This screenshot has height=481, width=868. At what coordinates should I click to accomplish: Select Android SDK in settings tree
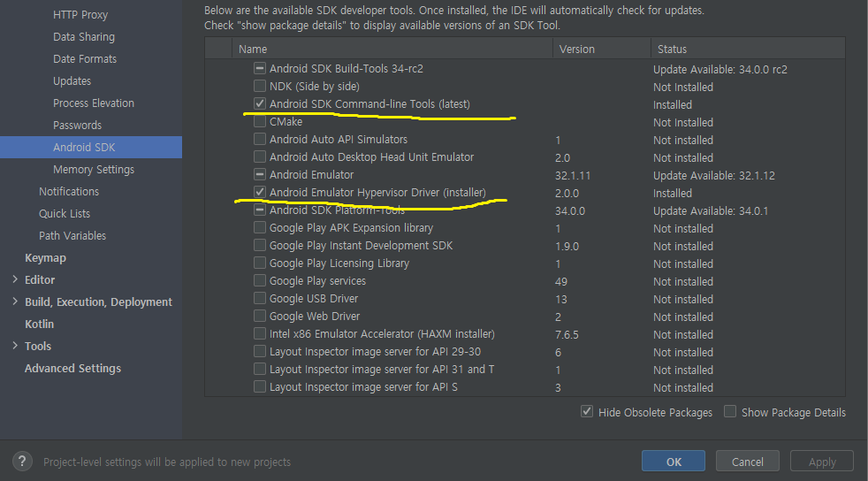[91, 148]
